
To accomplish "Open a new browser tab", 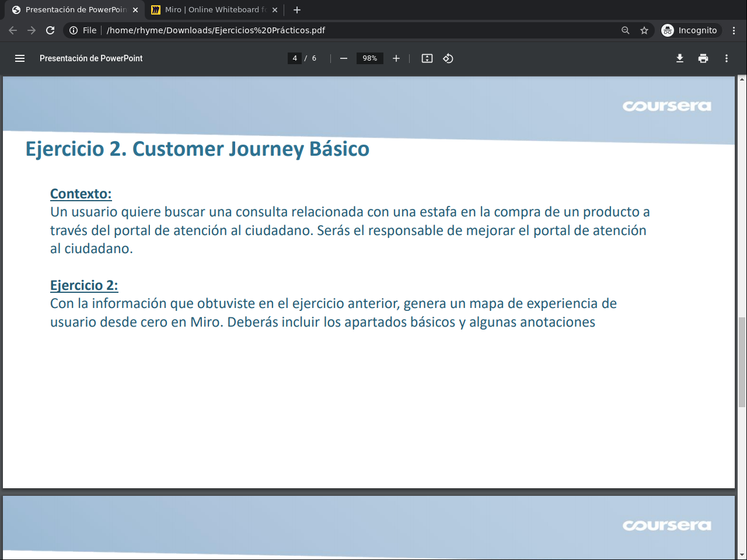I will tap(297, 10).
